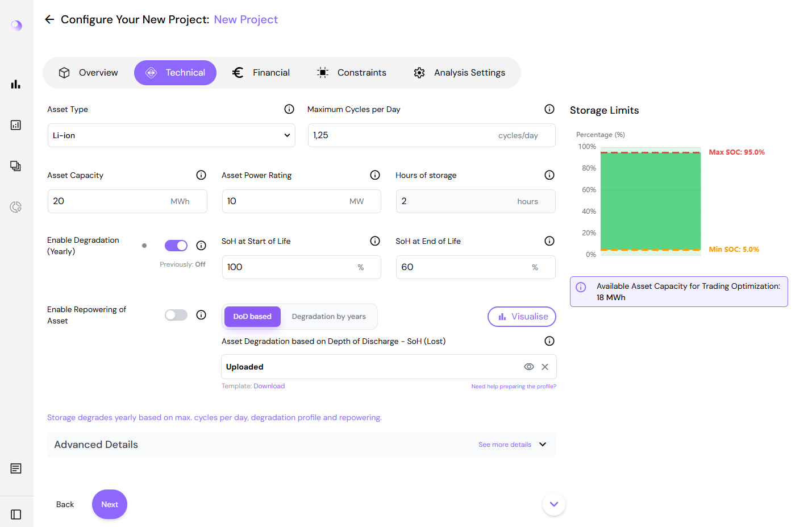The width and height of the screenshot is (812, 527).
Task: Open the Asset Type Li-ion dropdown
Action: (x=172, y=135)
